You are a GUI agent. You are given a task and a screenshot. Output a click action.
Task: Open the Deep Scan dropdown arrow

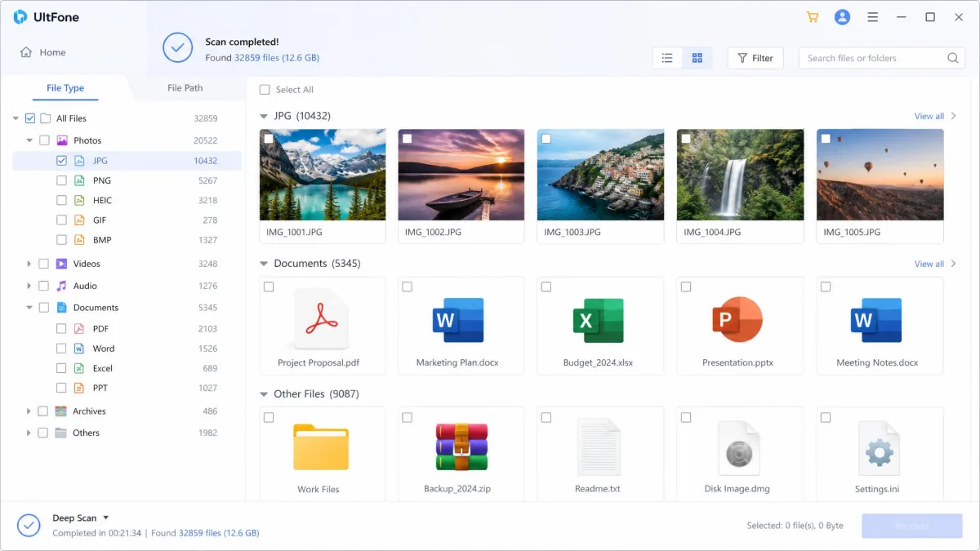[x=106, y=518]
